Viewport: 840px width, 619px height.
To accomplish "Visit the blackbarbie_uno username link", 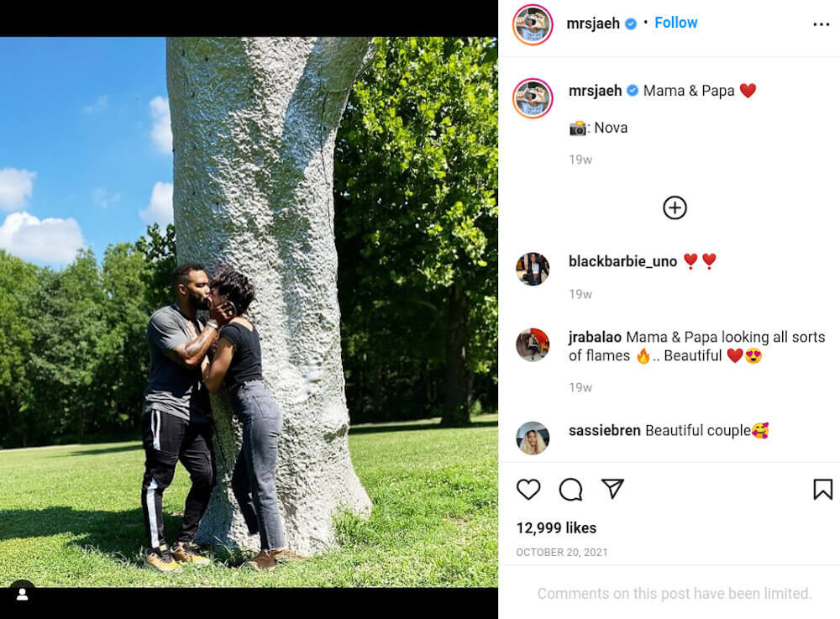I will 622,261.
